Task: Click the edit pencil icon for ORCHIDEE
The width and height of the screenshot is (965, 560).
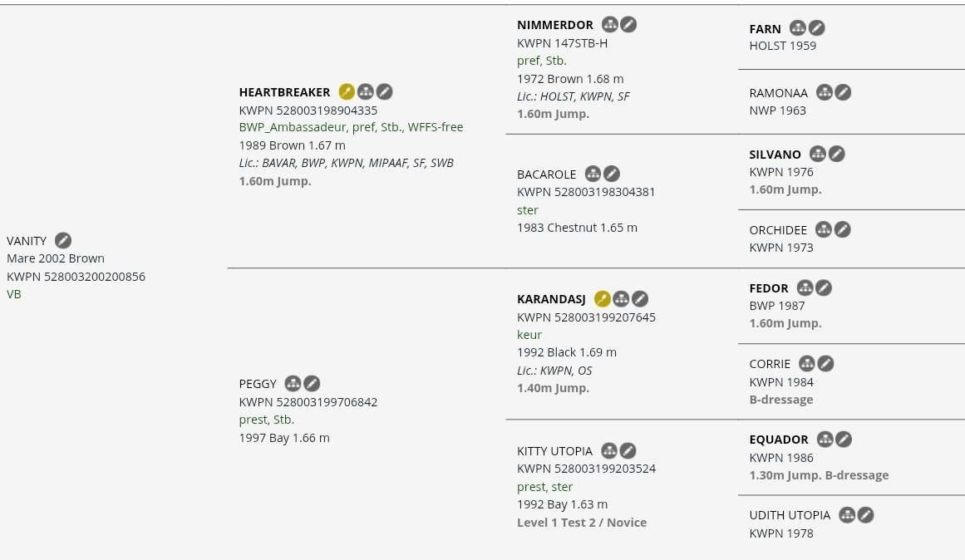Action: (x=842, y=229)
